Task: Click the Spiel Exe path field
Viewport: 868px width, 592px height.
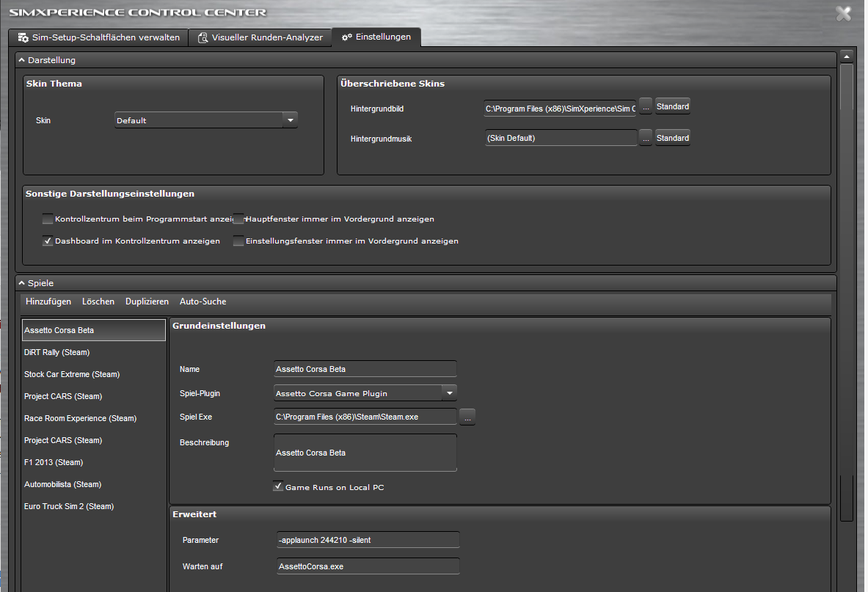Action: 365,417
